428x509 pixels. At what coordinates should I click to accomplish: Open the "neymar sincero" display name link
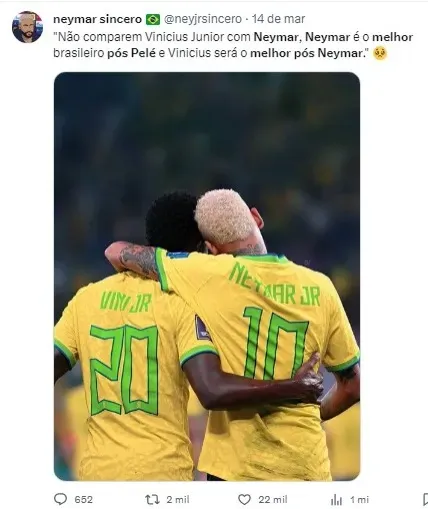[97, 19]
